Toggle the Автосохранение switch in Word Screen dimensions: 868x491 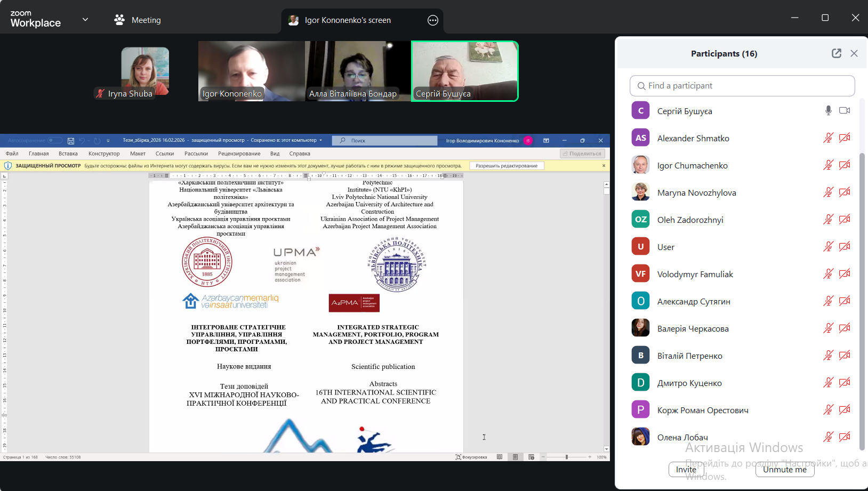pyautogui.click(x=55, y=141)
